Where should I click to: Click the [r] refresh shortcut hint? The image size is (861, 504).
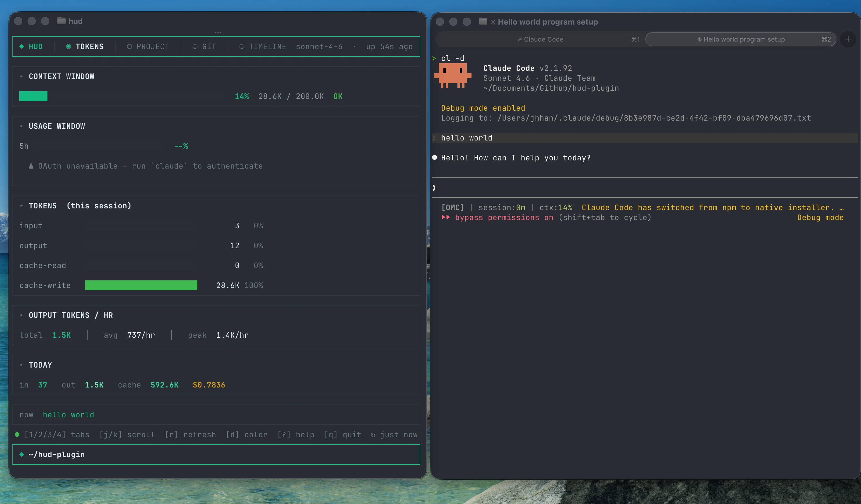[x=190, y=435]
